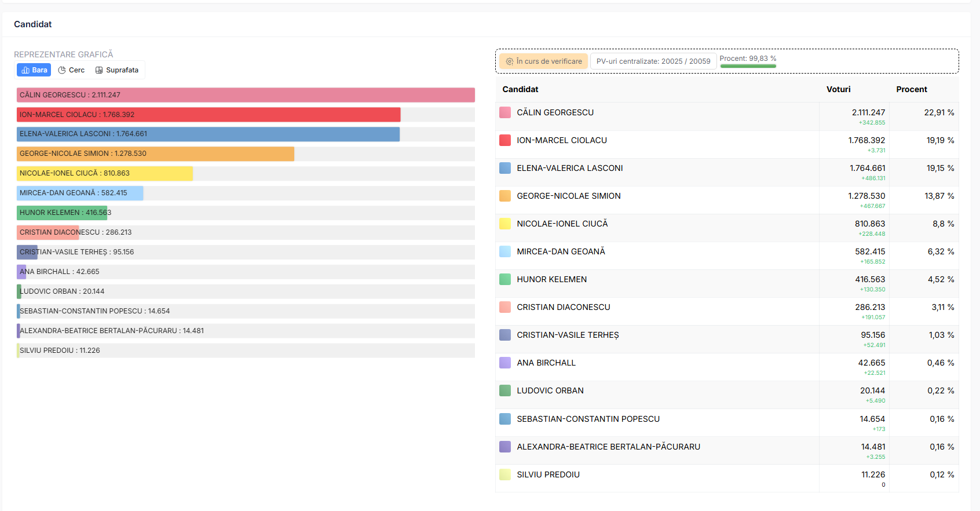The image size is (980, 511).
Task: Select the George-Nicolae Simion orange bar
Action: [155, 154]
